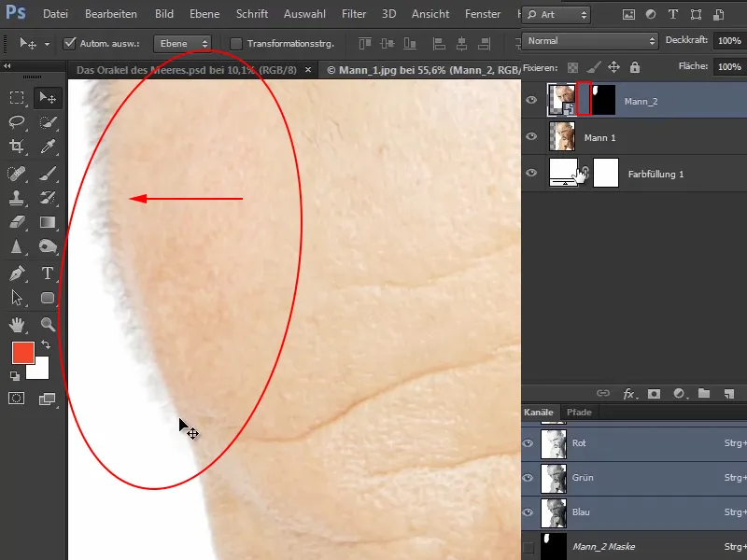
Task: Open blend mode dropdown Normal
Action: click(x=590, y=41)
